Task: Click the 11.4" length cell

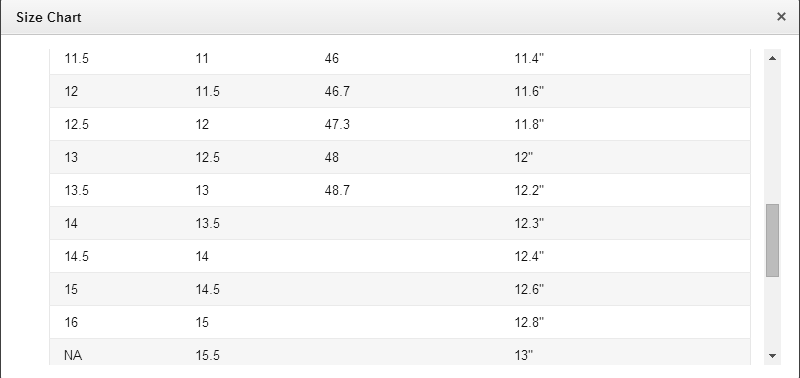Action: click(x=529, y=59)
